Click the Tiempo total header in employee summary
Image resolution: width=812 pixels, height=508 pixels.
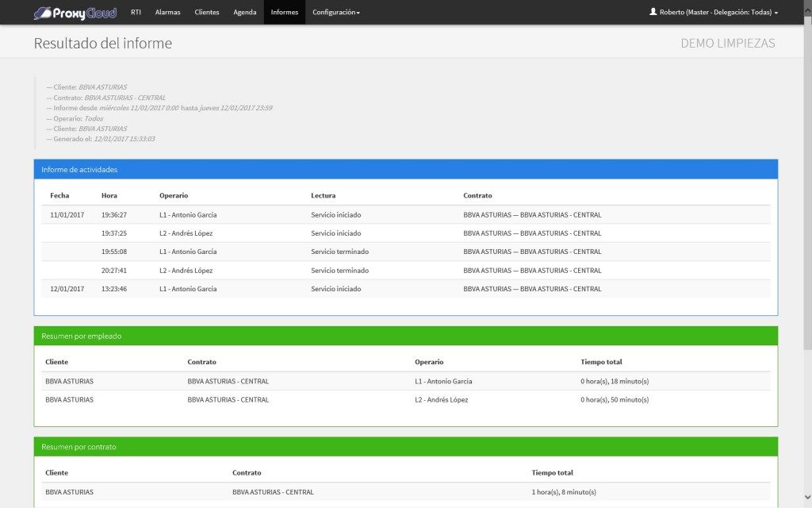coord(601,362)
